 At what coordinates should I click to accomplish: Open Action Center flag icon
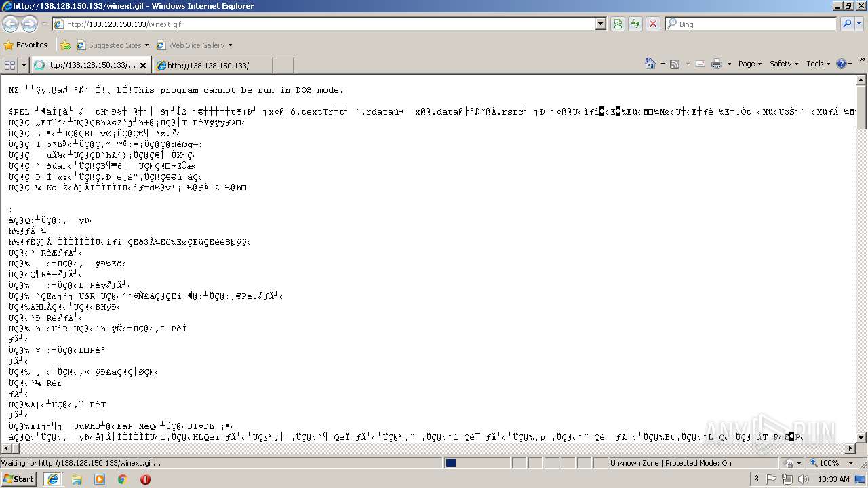pyautogui.click(x=771, y=479)
